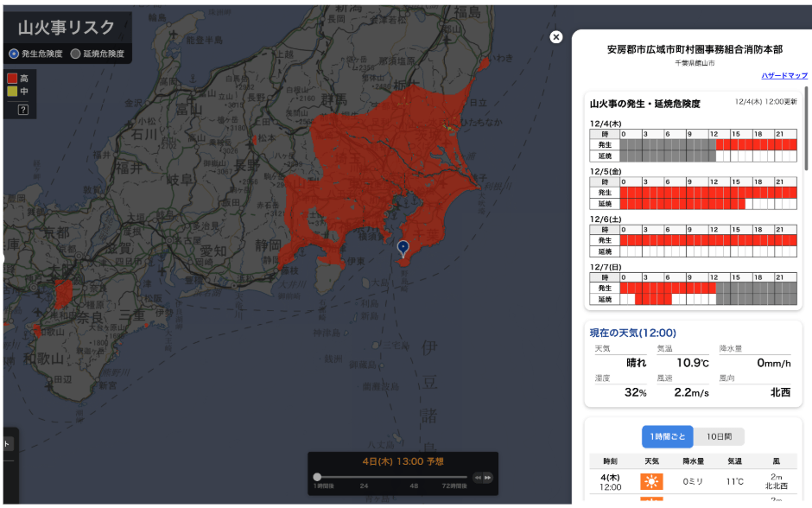Click the forecast time slider handle
The height and width of the screenshot is (508, 812).
coord(317,477)
